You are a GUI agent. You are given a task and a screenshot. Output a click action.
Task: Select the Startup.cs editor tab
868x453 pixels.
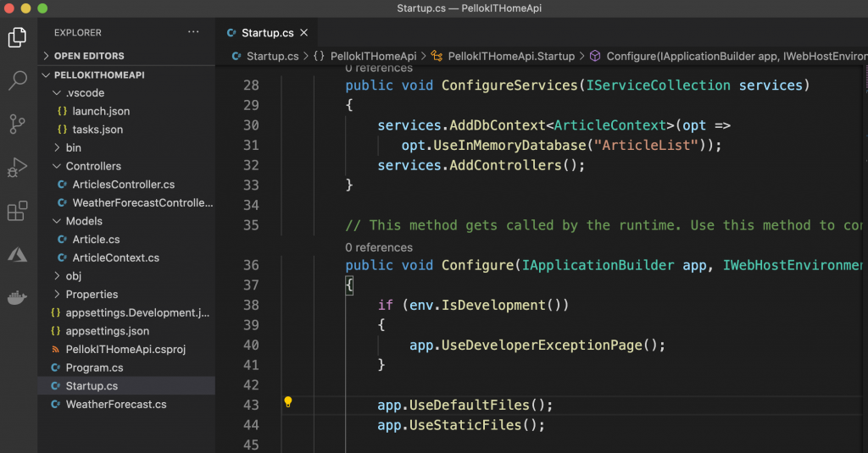267,33
